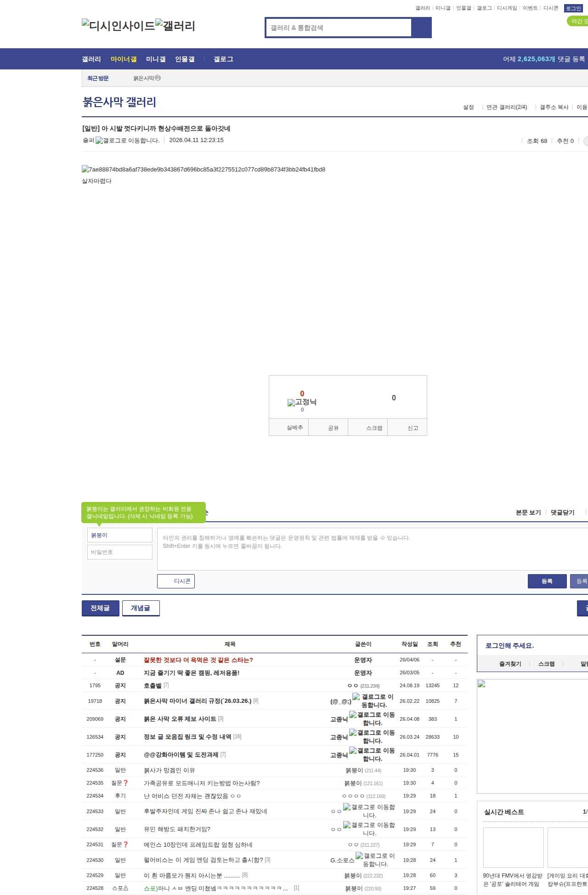The image size is (588, 895).
Task: Open the gallog icon beside post author 슬퍼
Action: (x=127, y=140)
